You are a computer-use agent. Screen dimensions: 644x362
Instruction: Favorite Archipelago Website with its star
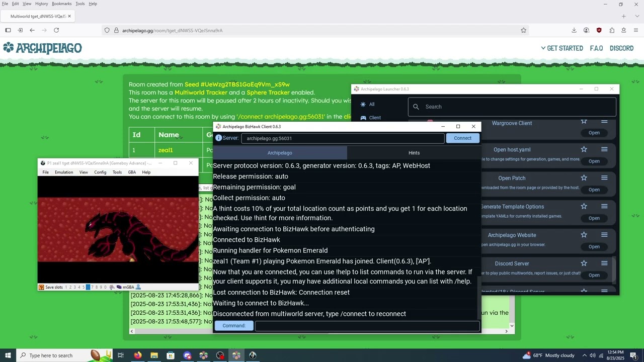(584, 235)
